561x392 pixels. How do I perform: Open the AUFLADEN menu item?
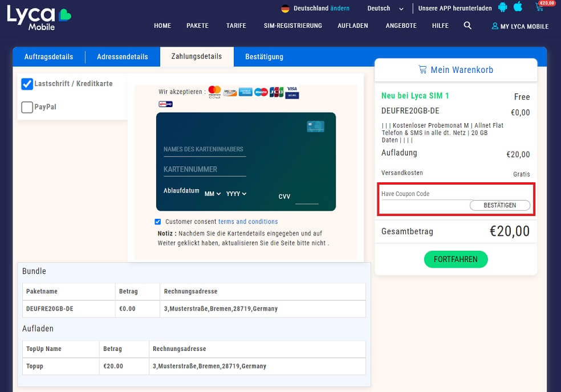click(353, 26)
